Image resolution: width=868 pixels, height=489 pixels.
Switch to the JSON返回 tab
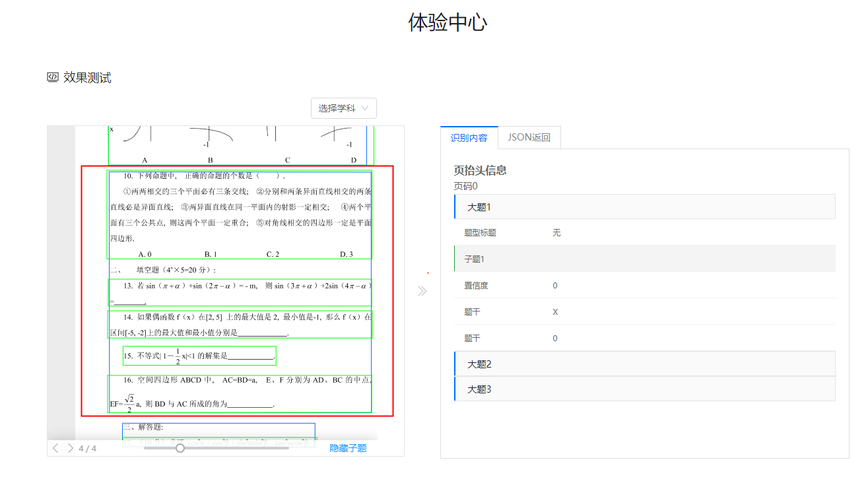click(x=529, y=137)
